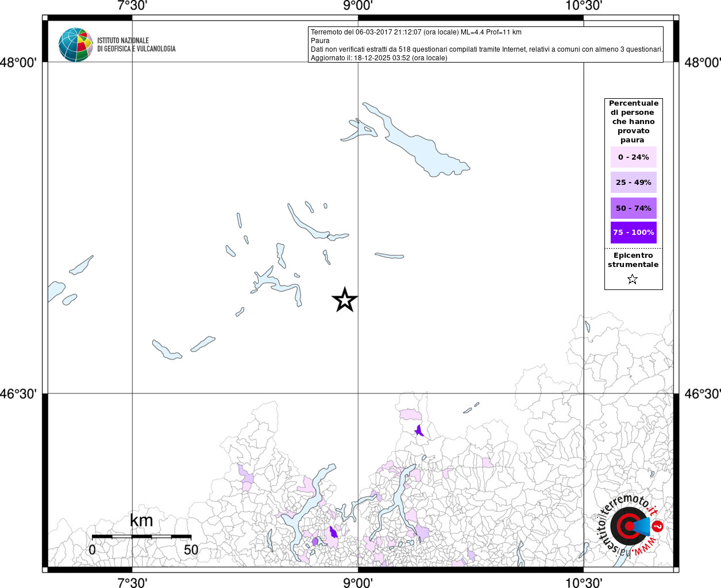Click the INGV globe logo
Image resolution: width=721 pixels, height=588 pixels.
[x=75, y=45]
